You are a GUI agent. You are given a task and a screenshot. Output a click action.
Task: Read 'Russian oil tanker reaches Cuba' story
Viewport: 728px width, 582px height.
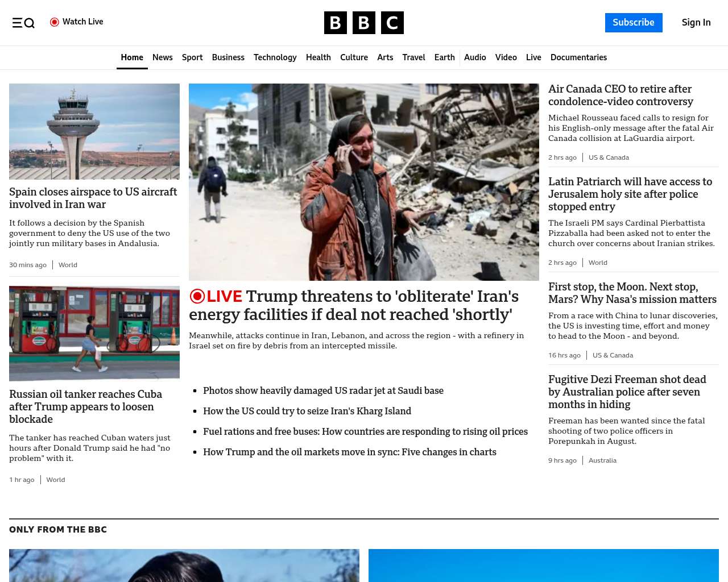click(86, 407)
